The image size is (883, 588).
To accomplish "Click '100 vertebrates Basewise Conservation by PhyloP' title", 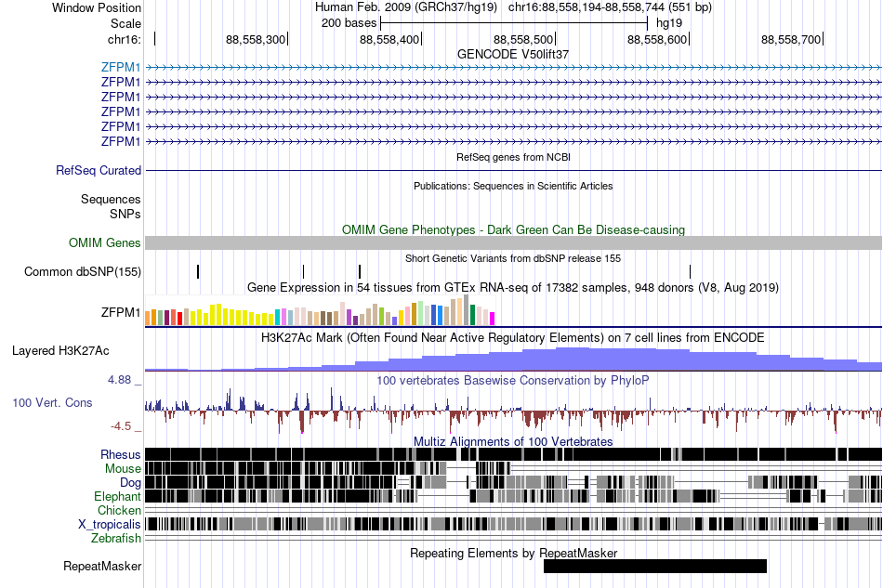I will (512, 380).
